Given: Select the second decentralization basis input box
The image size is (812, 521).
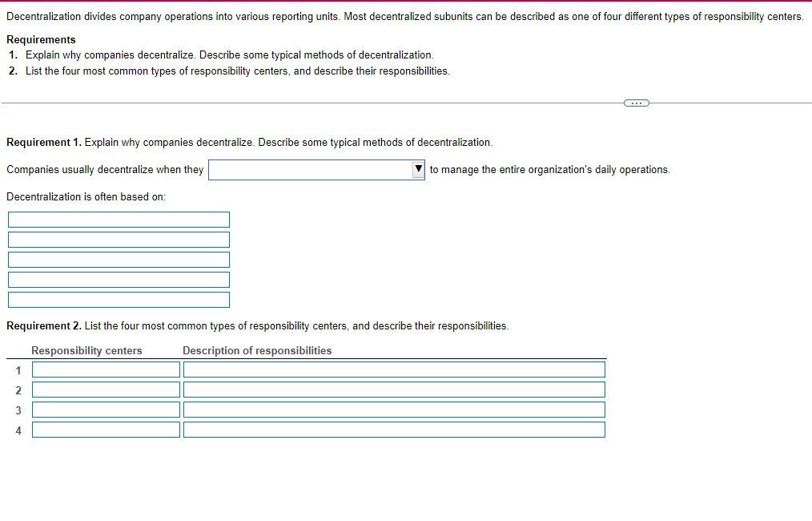Looking at the screenshot, I should pyautogui.click(x=119, y=239).
